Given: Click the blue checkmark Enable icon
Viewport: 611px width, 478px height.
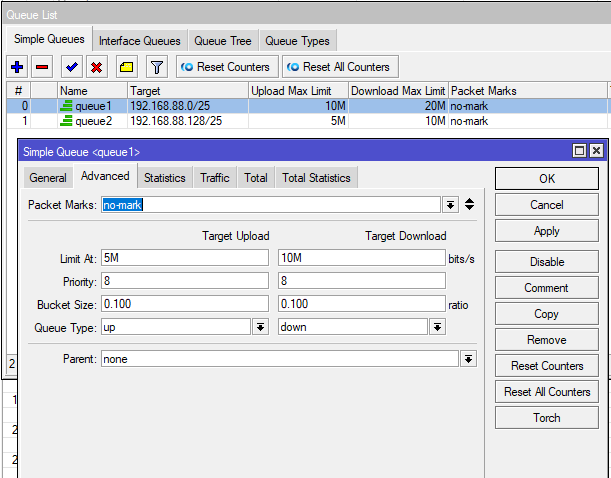Looking at the screenshot, I should pyautogui.click(x=71, y=67).
